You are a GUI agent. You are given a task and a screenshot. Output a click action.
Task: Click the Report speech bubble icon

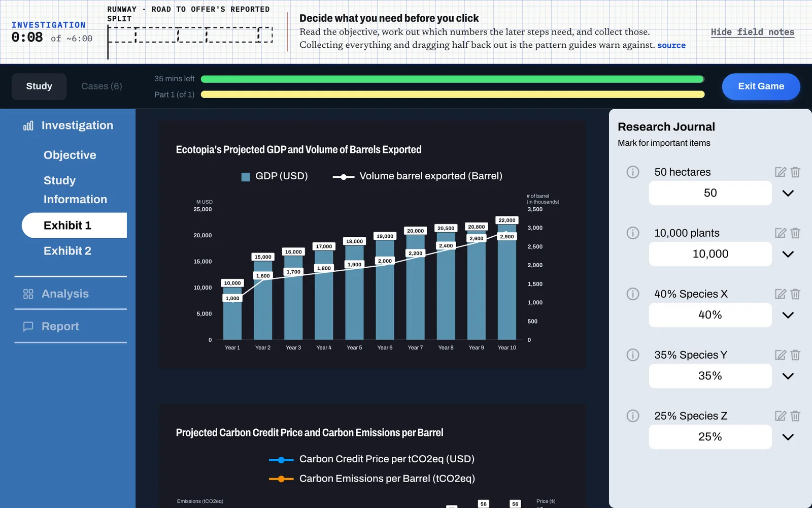28,326
